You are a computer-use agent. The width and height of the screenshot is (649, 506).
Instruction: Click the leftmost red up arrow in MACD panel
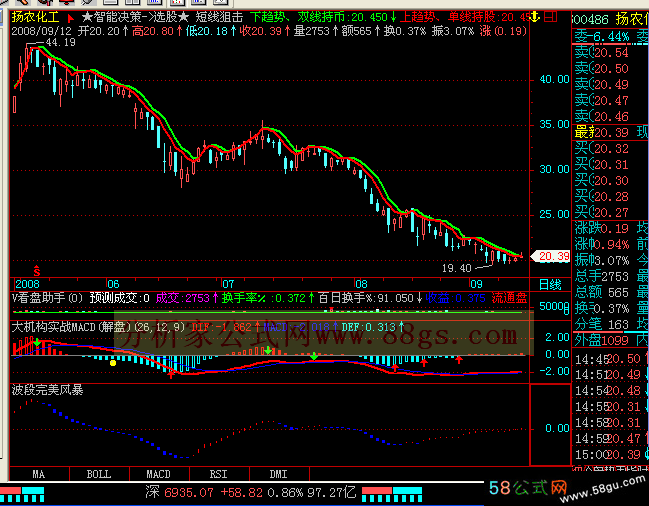pos(171,374)
